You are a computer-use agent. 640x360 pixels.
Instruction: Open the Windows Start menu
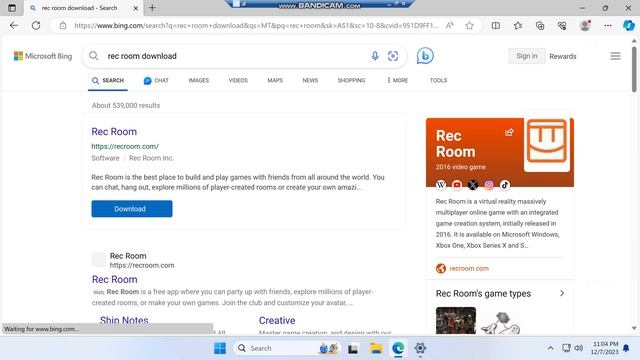point(220,348)
